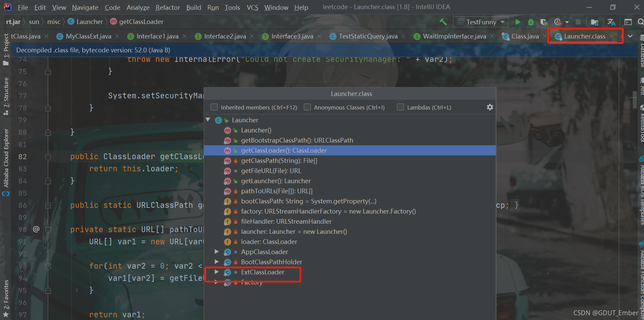
Task: Switch to TestStaticQuery.java tab
Action: coord(368,36)
